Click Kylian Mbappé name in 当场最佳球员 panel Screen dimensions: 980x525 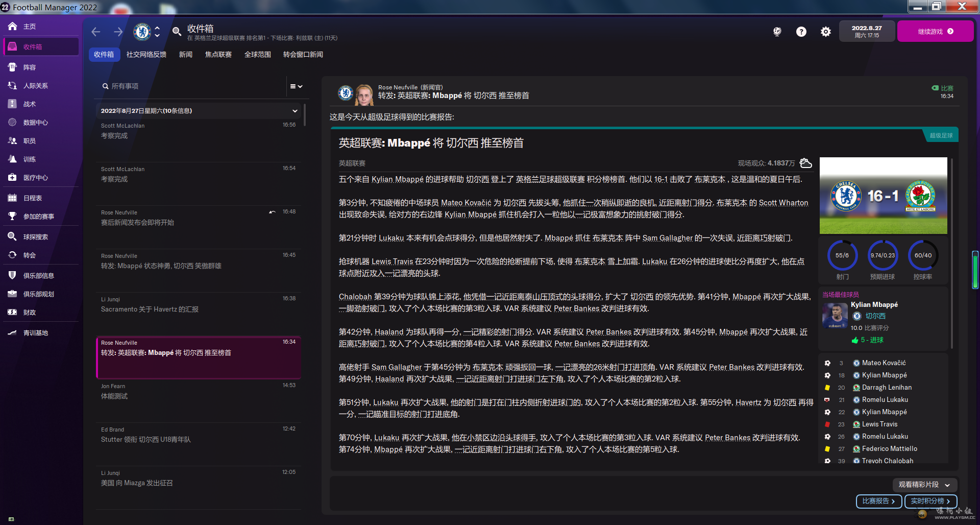[x=874, y=304]
